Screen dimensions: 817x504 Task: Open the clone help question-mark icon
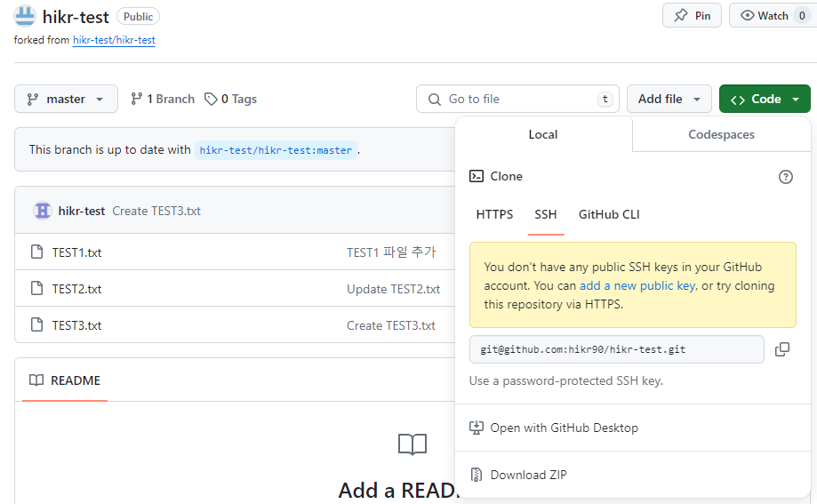tap(785, 177)
